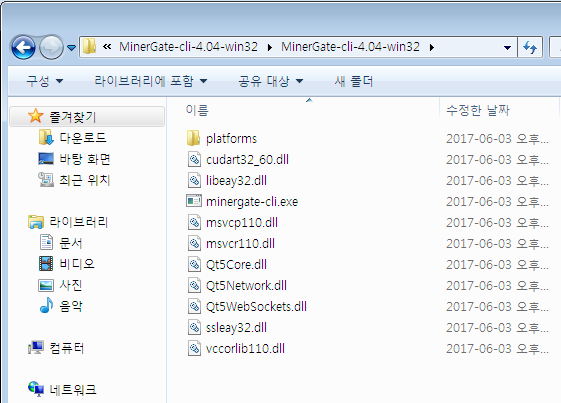Click the Qt5Core.dll file icon
561x403 pixels.
[194, 264]
